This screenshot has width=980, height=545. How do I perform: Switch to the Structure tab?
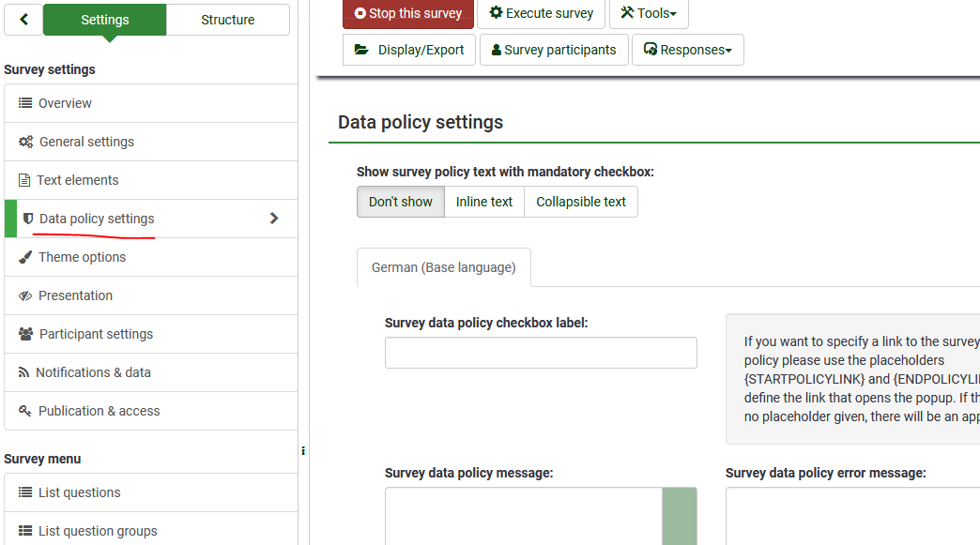click(x=227, y=20)
